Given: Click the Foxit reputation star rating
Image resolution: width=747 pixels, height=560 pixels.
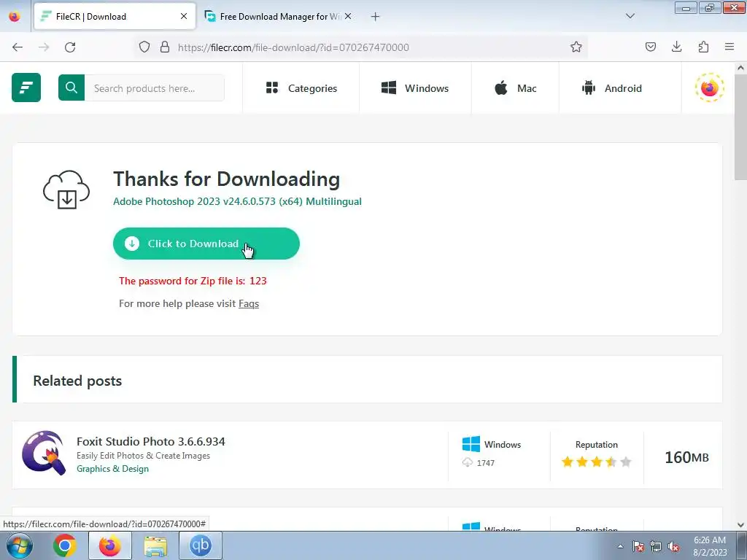Looking at the screenshot, I should coord(597,462).
